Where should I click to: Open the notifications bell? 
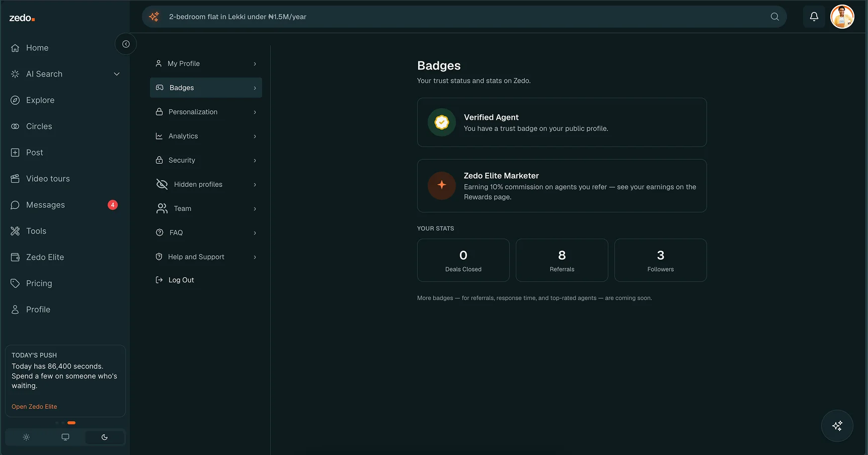click(x=814, y=17)
